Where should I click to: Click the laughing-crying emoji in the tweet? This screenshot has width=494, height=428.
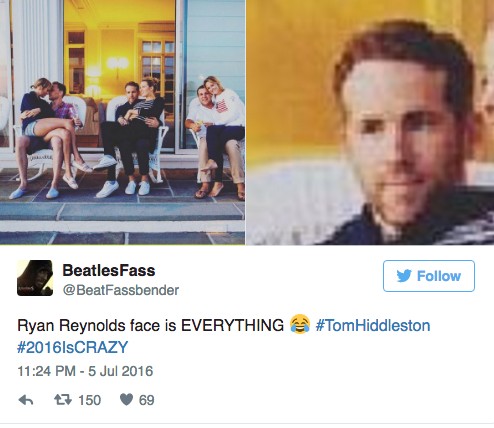point(300,324)
